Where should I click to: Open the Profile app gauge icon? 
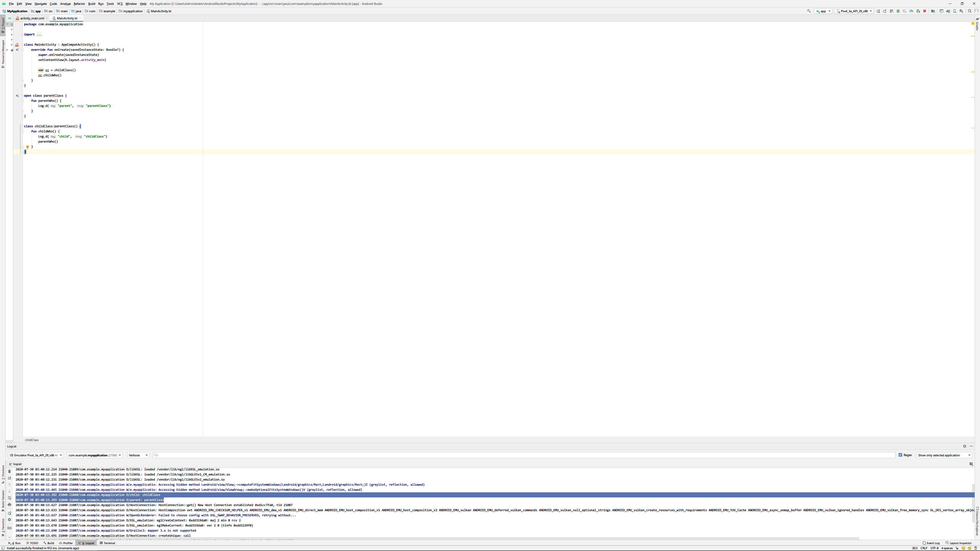tap(911, 11)
